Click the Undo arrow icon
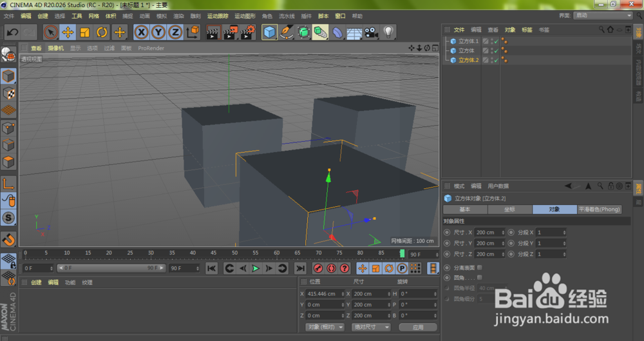Viewport: 644px width, 341px height. pyautogui.click(x=12, y=32)
